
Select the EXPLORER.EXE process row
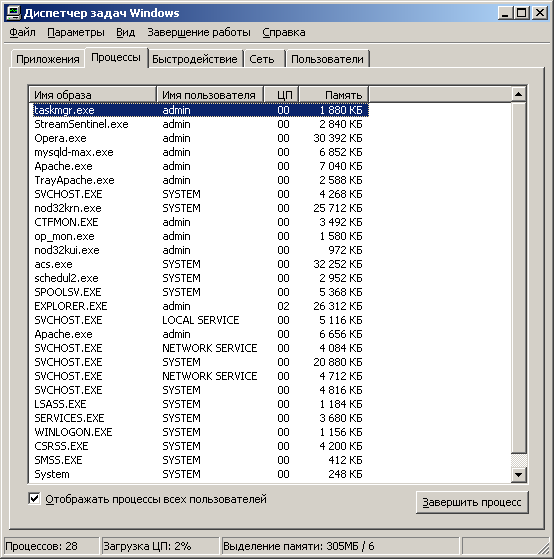point(199,306)
